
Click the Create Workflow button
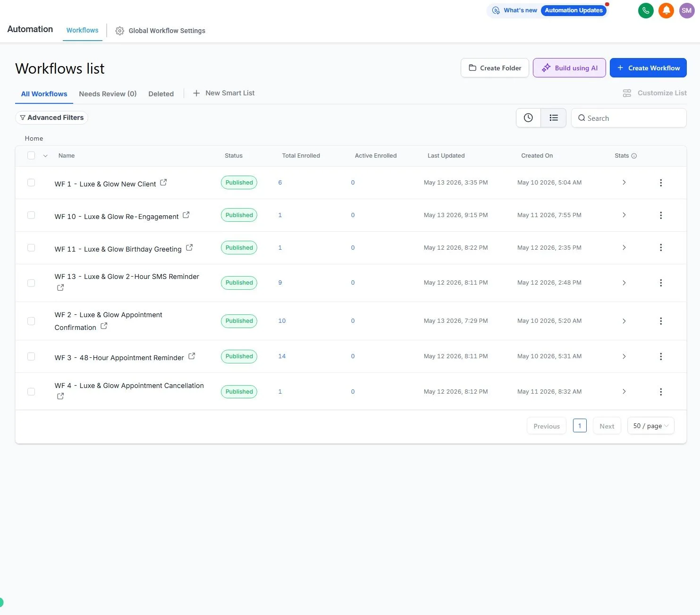pyautogui.click(x=648, y=68)
